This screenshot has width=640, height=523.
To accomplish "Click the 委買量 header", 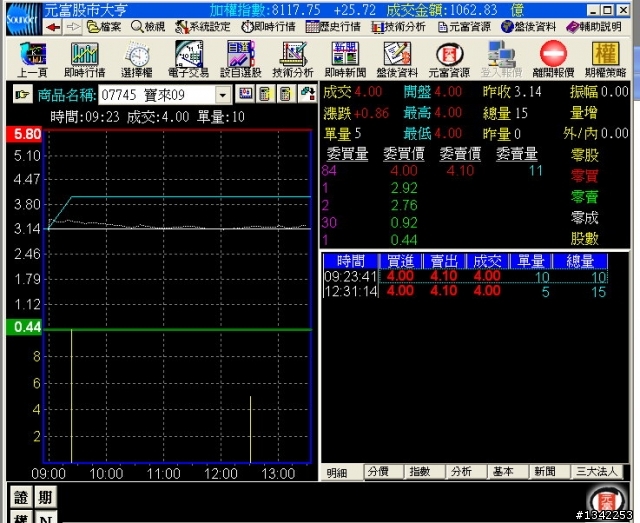I will pos(347,154).
